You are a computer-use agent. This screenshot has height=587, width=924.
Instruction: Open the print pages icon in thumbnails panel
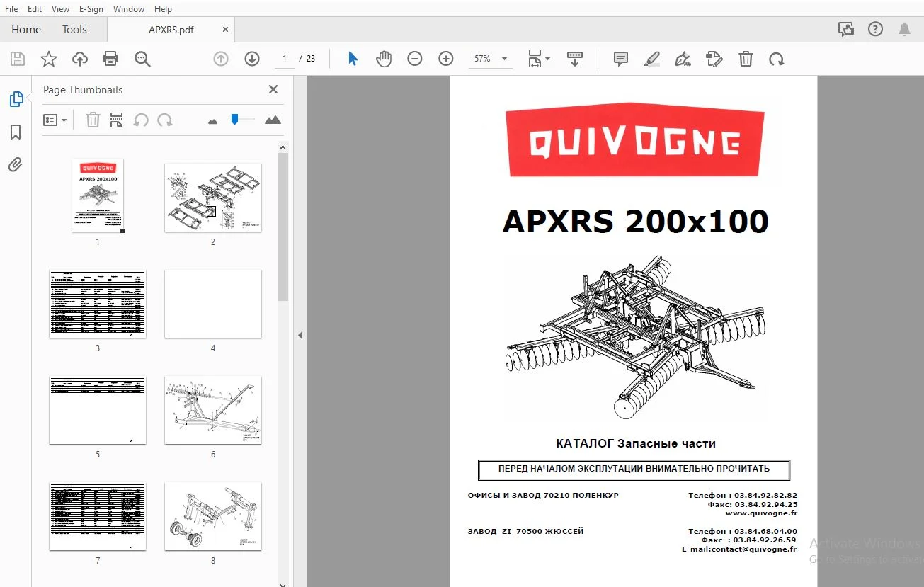(x=117, y=120)
